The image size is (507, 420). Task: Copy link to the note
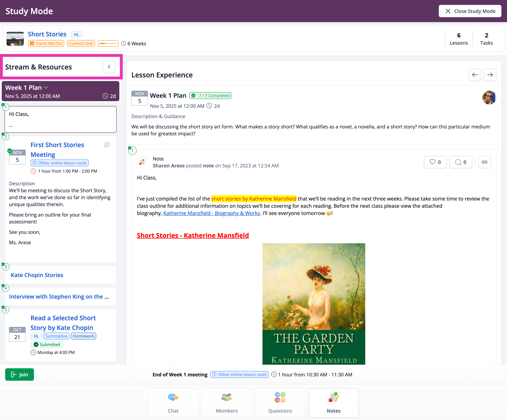[x=484, y=162]
